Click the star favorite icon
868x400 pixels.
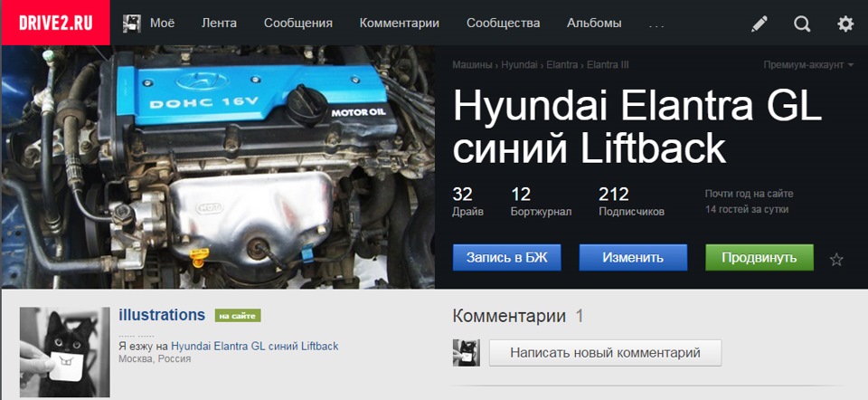tap(836, 260)
